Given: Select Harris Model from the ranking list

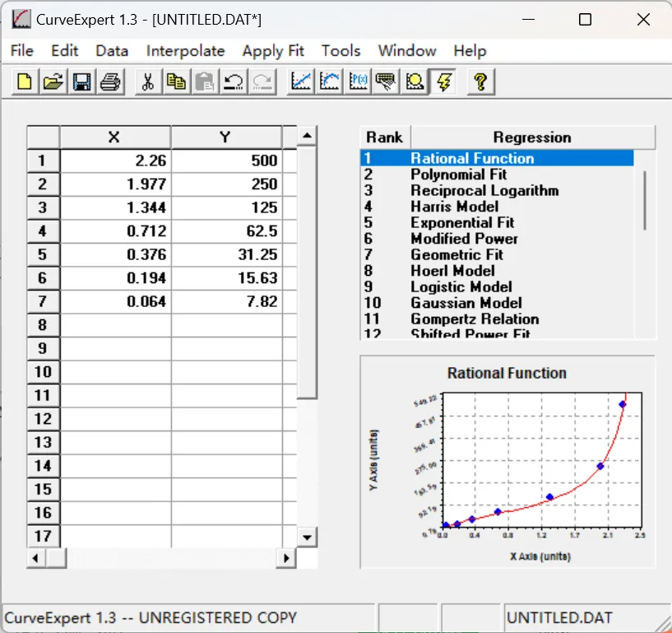Looking at the screenshot, I should click(x=454, y=207).
